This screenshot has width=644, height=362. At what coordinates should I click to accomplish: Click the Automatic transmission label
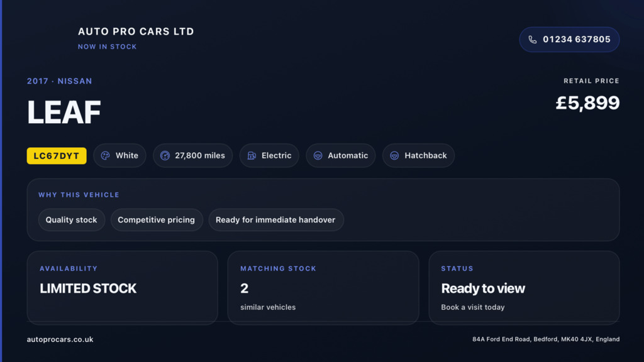(x=348, y=156)
